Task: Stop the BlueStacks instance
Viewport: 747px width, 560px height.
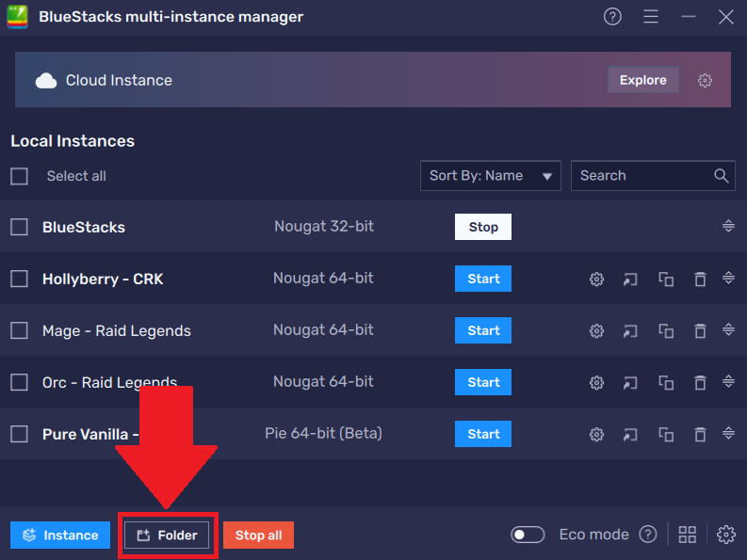Action: point(483,227)
